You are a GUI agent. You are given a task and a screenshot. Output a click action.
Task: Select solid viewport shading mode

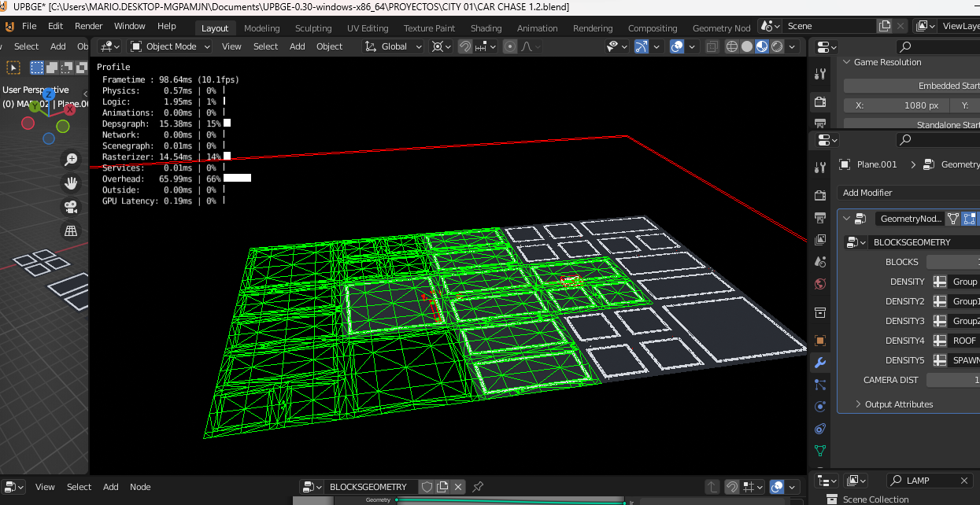tap(747, 46)
